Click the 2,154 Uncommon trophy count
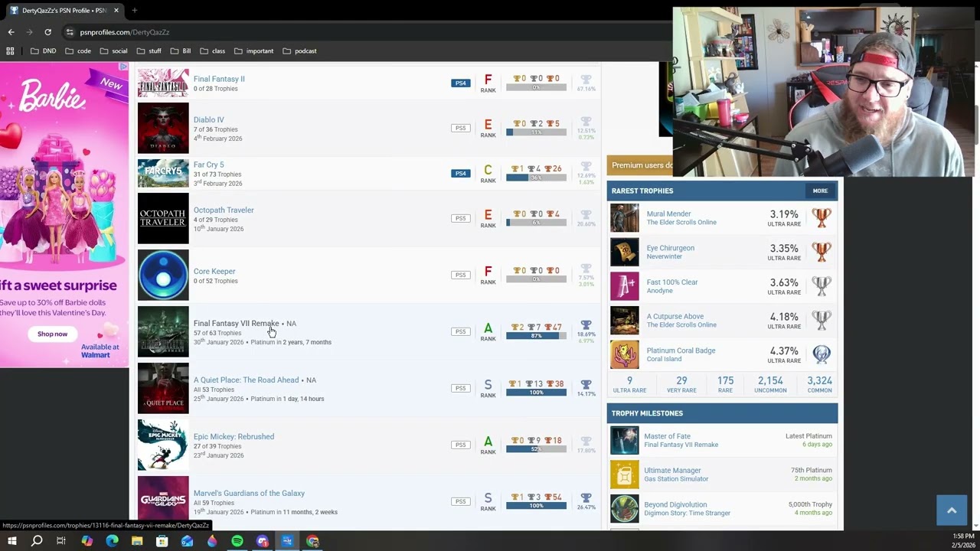Image resolution: width=980 pixels, height=551 pixels. [x=770, y=384]
